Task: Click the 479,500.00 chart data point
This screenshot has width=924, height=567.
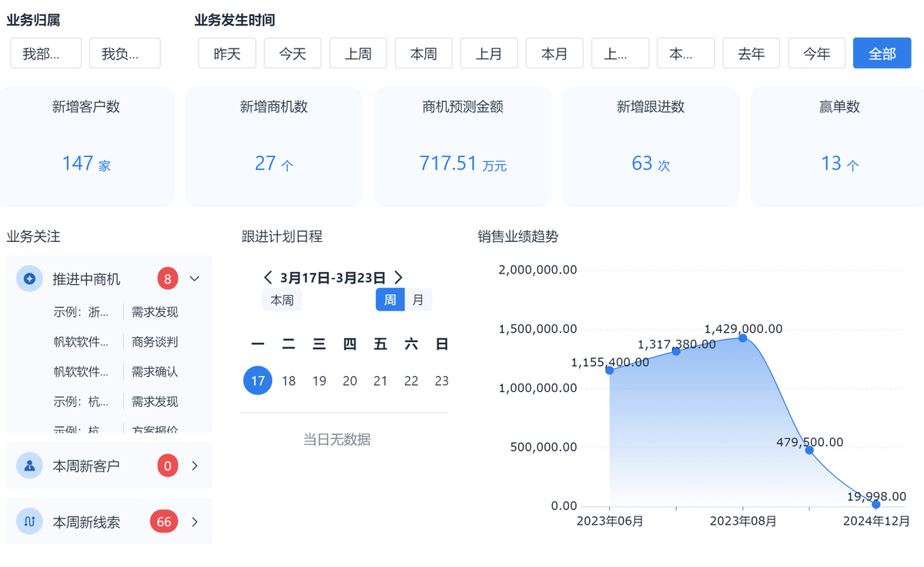Action: click(809, 450)
